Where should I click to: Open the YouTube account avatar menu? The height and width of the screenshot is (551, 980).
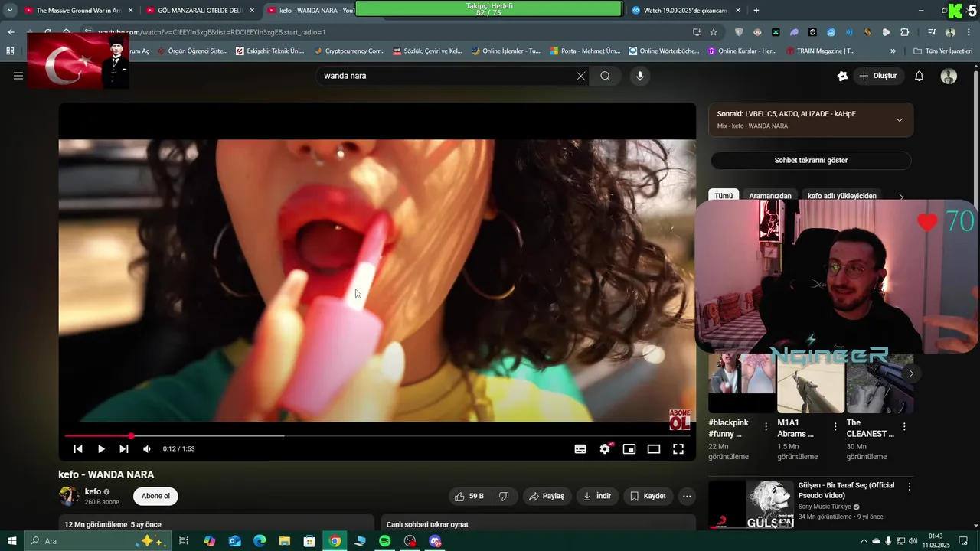(x=949, y=76)
